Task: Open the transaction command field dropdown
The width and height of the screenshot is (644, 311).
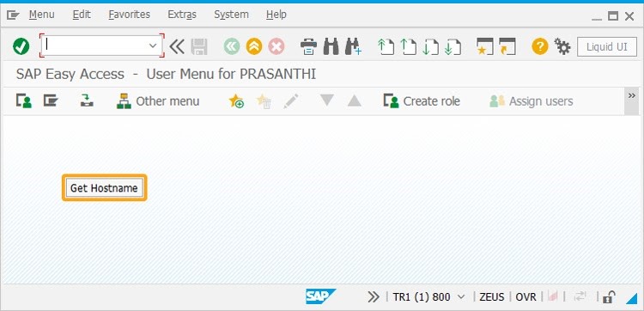Action: tap(153, 46)
